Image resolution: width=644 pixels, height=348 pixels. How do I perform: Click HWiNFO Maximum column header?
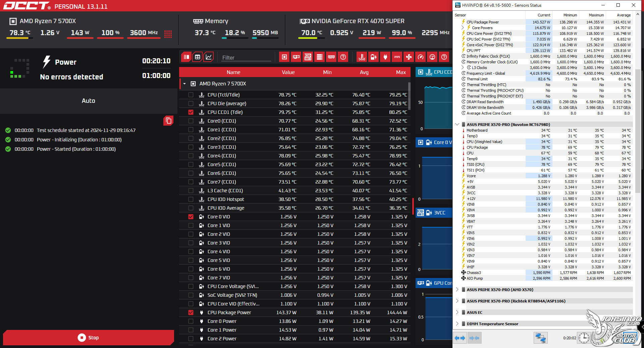pos(592,15)
